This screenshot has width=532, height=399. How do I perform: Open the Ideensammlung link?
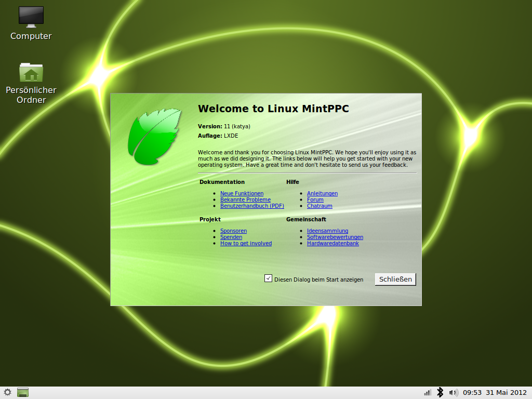pyautogui.click(x=327, y=231)
